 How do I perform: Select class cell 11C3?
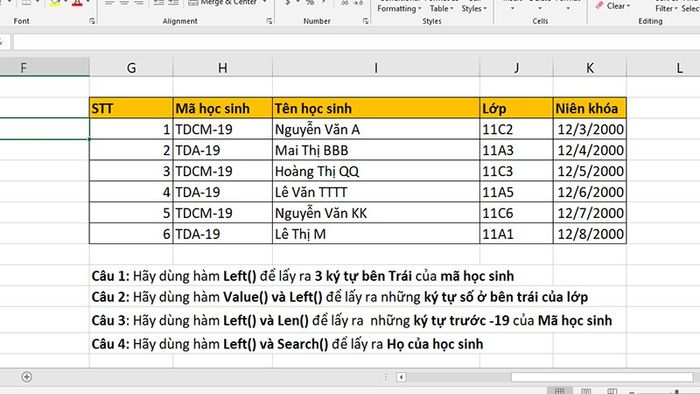pyautogui.click(x=517, y=171)
